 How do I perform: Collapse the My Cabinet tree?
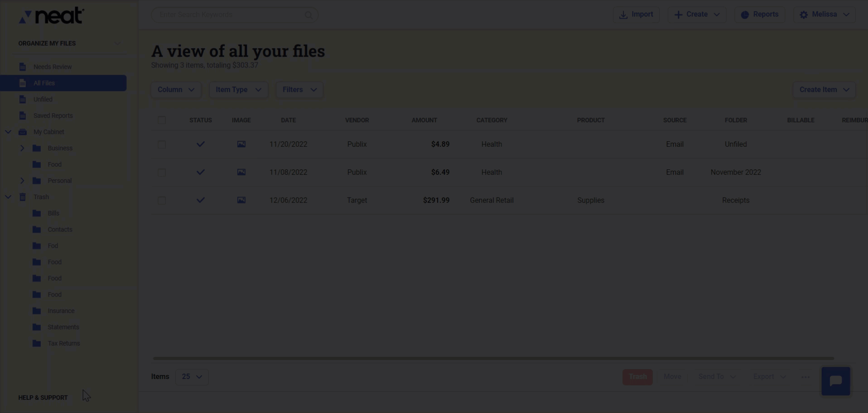pyautogui.click(x=8, y=132)
